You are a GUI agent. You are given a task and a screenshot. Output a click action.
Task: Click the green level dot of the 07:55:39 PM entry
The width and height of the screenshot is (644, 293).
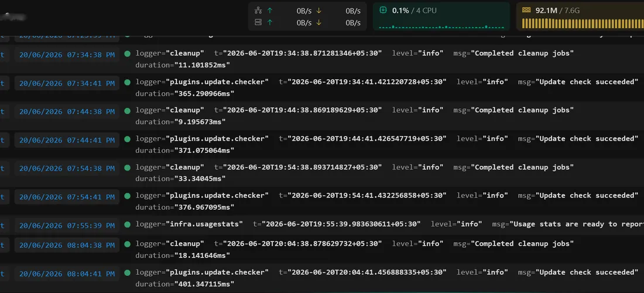click(127, 224)
